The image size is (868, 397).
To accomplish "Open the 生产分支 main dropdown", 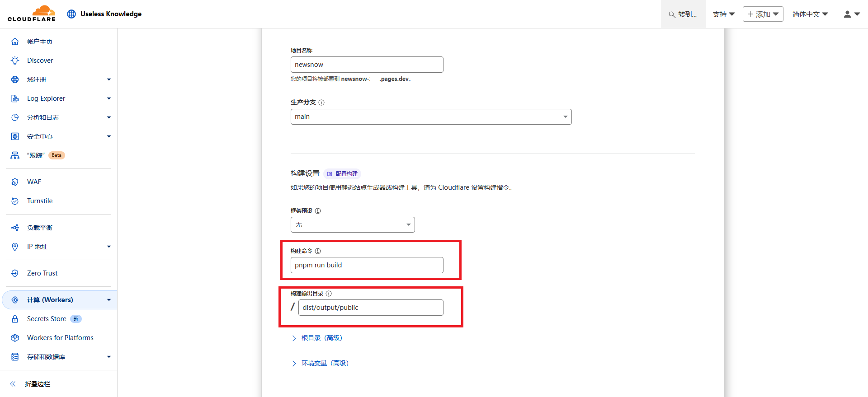I will [x=431, y=117].
